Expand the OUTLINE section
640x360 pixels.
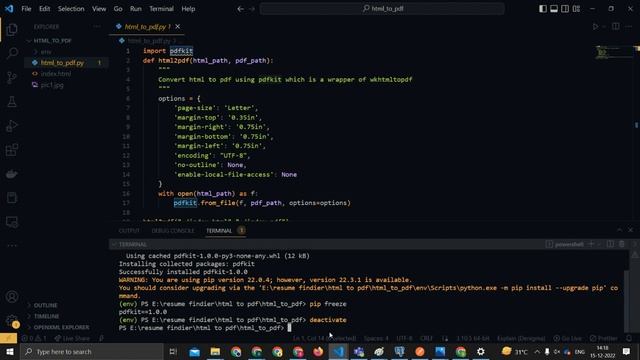coord(67,305)
